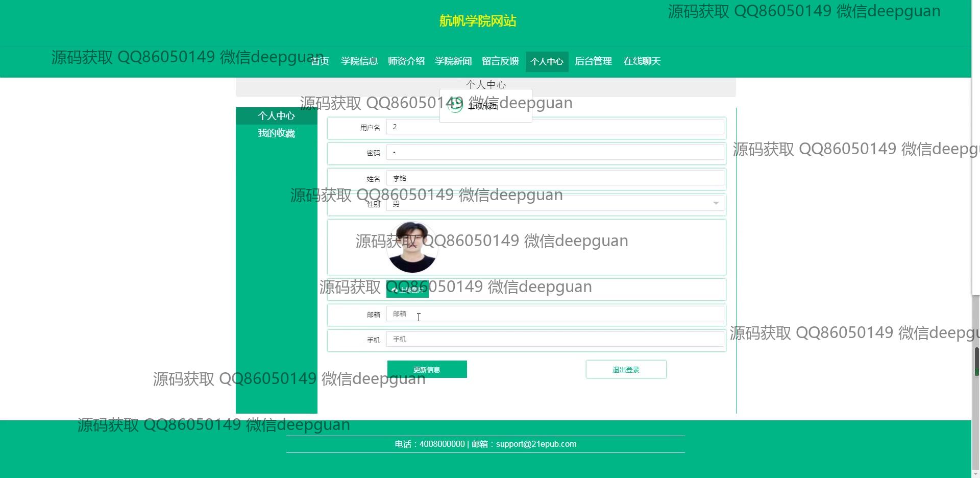Viewport: 980px width, 478px height.
Task: Click the 退出登录 logout button
Action: click(x=626, y=369)
